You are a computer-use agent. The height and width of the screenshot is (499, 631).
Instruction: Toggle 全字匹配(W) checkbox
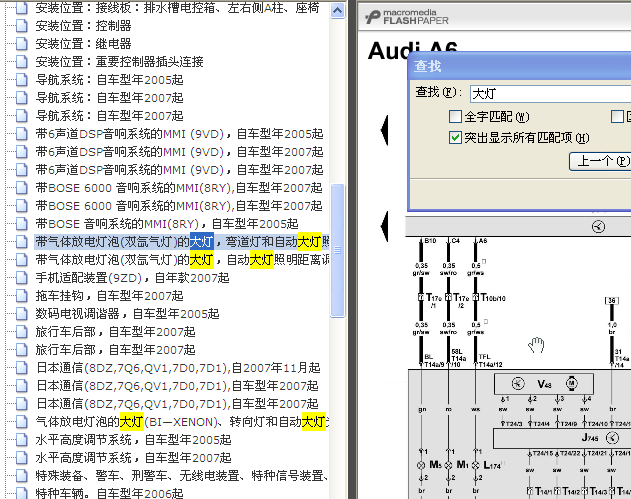pyautogui.click(x=455, y=117)
